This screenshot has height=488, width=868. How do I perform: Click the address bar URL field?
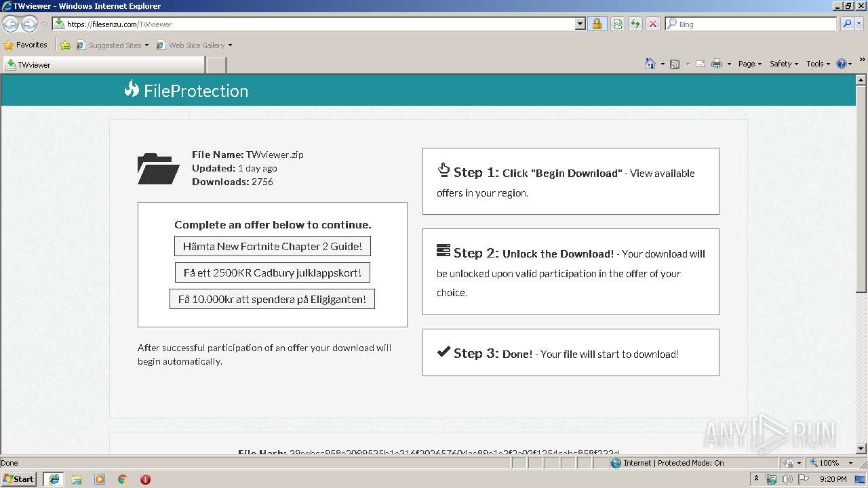coord(319,24)
